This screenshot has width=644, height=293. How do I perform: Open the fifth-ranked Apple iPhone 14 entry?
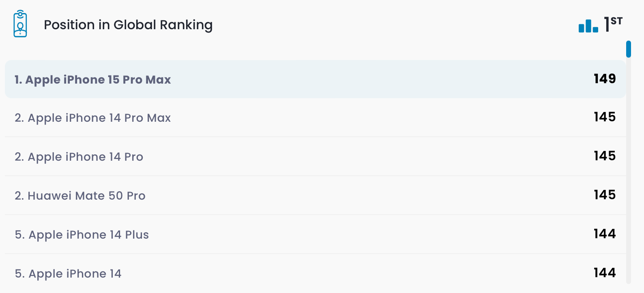68,274
